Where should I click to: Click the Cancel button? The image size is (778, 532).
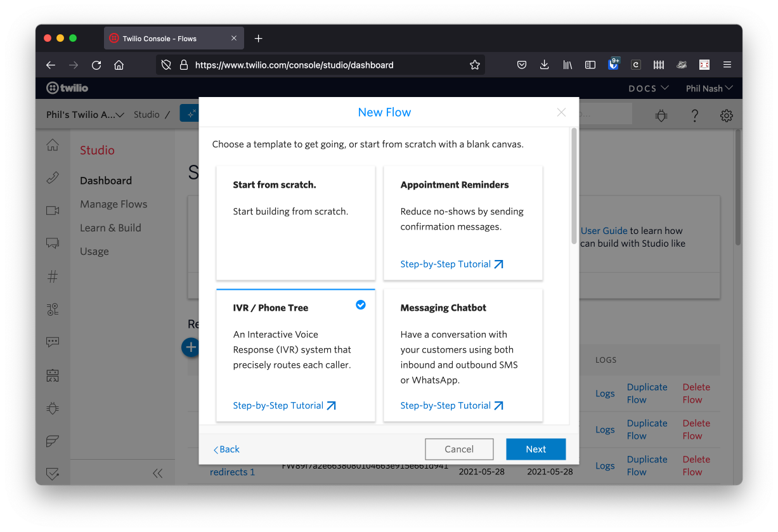[x=459, y=449]
